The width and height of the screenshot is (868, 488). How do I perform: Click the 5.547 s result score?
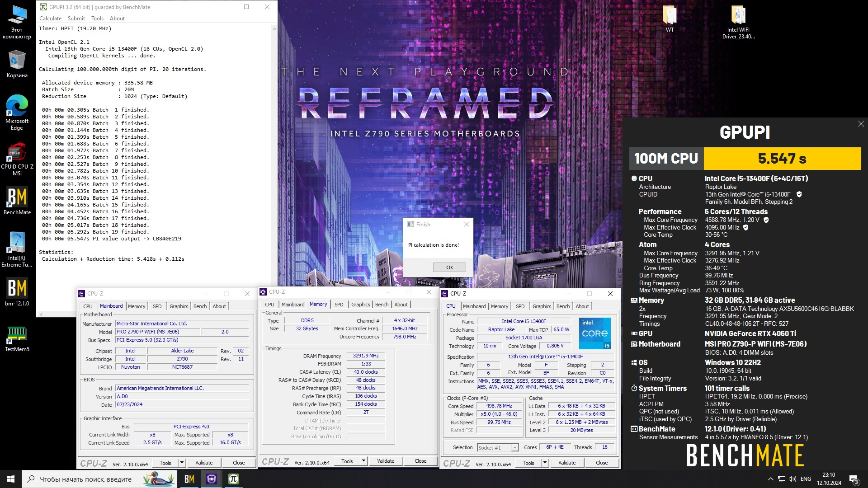point(782,159)
